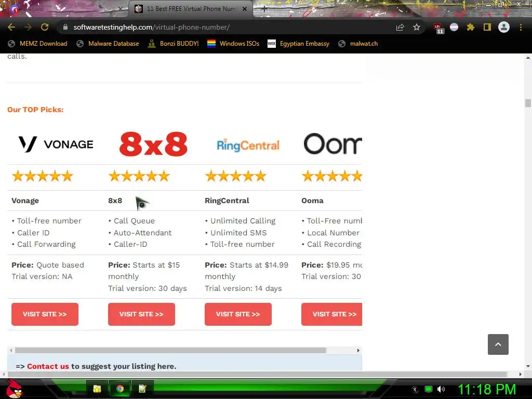Image resolution: width=532 pixels, height=399 pixels.
Task: Click Visit Site for Ooma
Action: pos(331,314)
